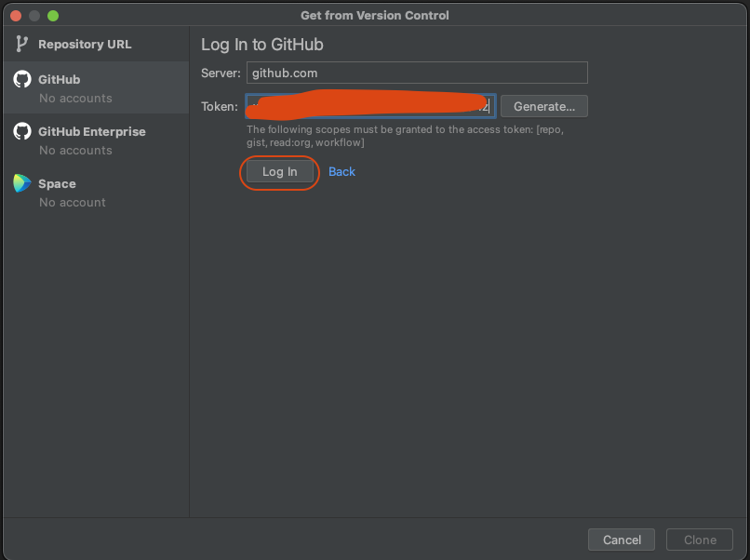The image size is (750, 560).
Task: Click the JetBrains Space logo icon
Action: [22, 183]
